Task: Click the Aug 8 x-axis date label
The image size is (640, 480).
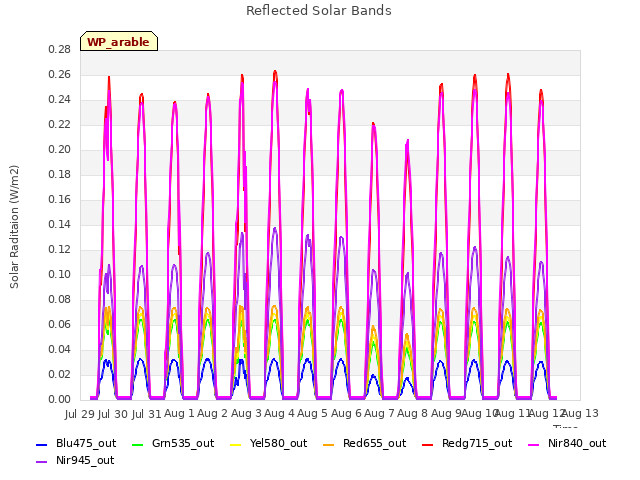Action: [x=412, y=413]
